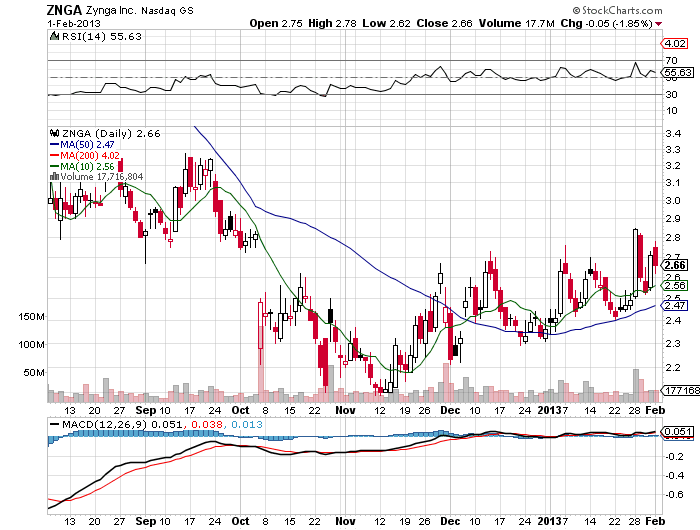
Task: Click the 0.051 MACD tag on right axis
Action: pyautogui.click(x=678, y=431)
